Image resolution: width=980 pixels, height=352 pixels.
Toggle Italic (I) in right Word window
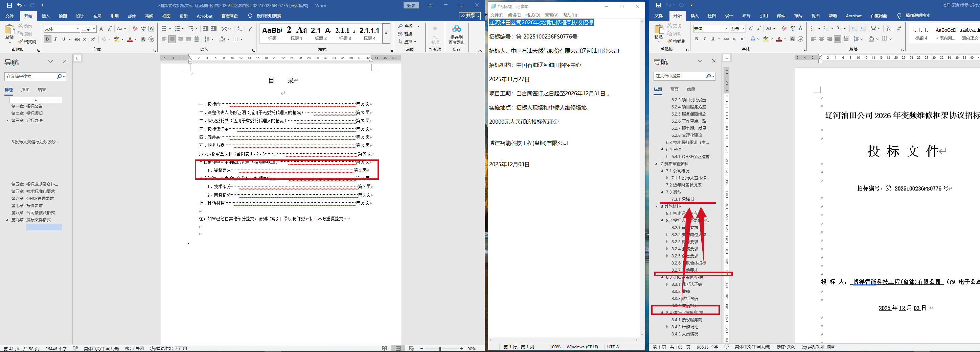[x=705, y=39]
